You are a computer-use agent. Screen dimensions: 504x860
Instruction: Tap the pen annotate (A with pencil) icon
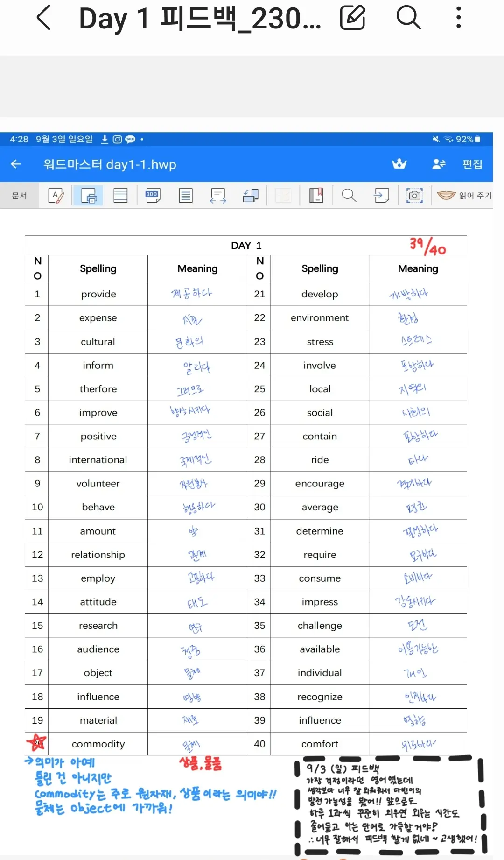click(56, 196)
